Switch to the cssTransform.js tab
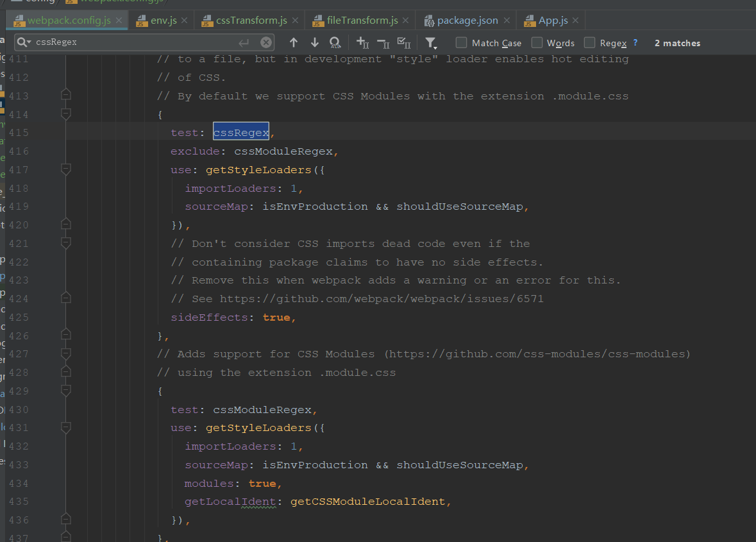756x542 pixels. (x=251, y=21)
